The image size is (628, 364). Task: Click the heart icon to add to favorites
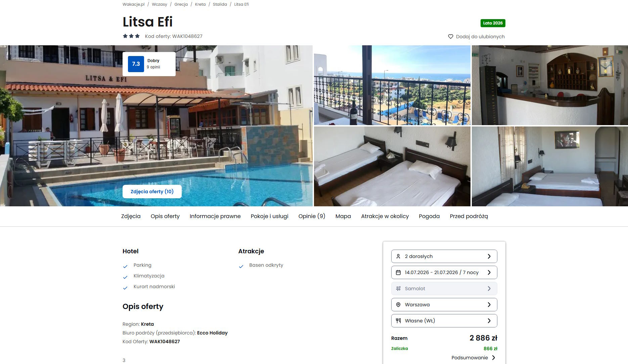click(x=451, y=37)
